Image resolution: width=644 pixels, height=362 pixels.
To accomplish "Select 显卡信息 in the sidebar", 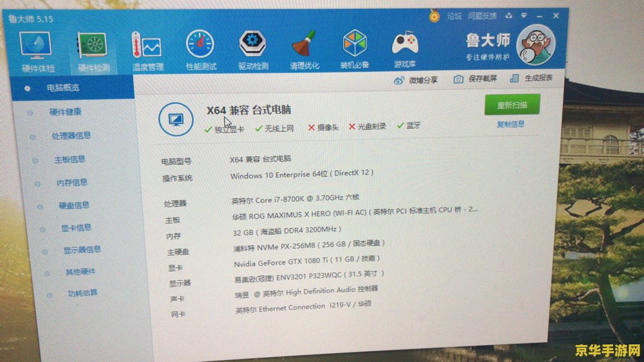I will tap(76, 228).
